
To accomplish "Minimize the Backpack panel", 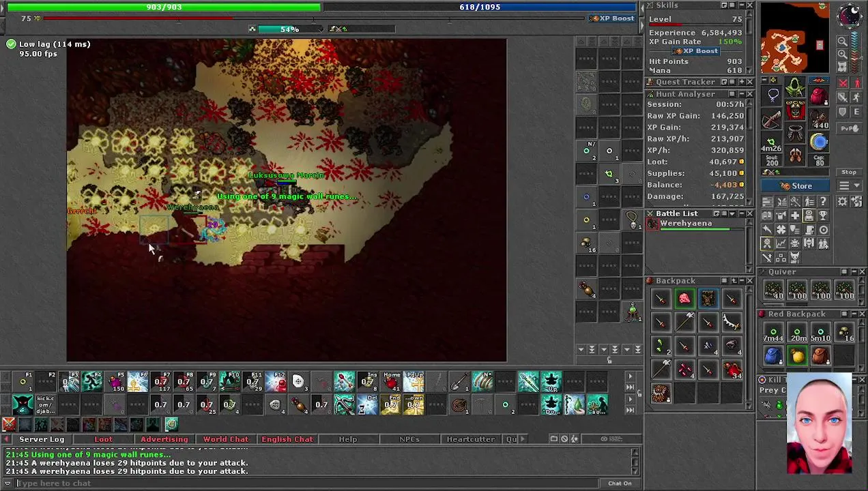I will point(741,281).
